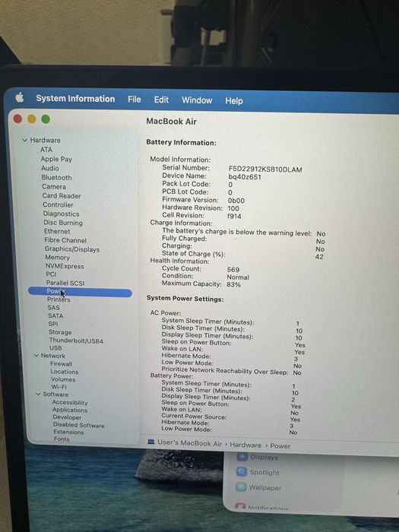
Task: Select Wi-Fi under Network
Action: (59, 387)
